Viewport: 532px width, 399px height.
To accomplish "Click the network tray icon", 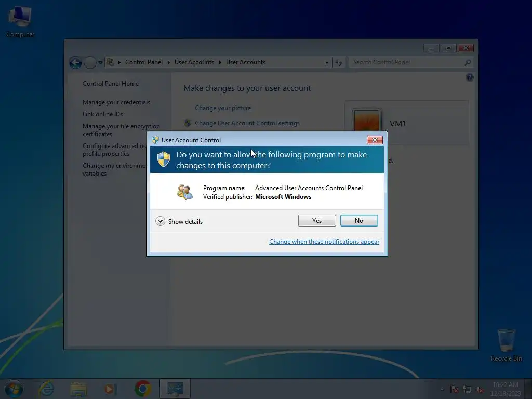I will [x=467, y=389].
